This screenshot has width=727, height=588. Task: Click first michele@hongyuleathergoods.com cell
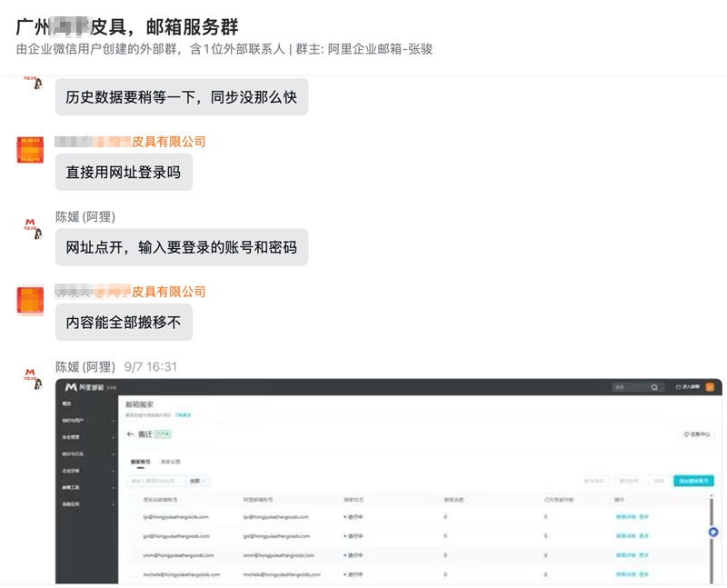click(x=181, y=574)
